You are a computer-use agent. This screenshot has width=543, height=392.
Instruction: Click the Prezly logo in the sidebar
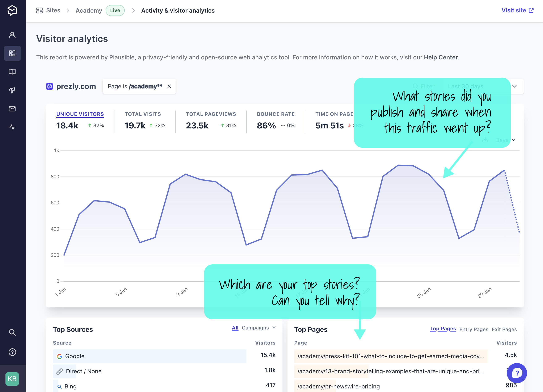pyautogui.click(x=12, y=10)
